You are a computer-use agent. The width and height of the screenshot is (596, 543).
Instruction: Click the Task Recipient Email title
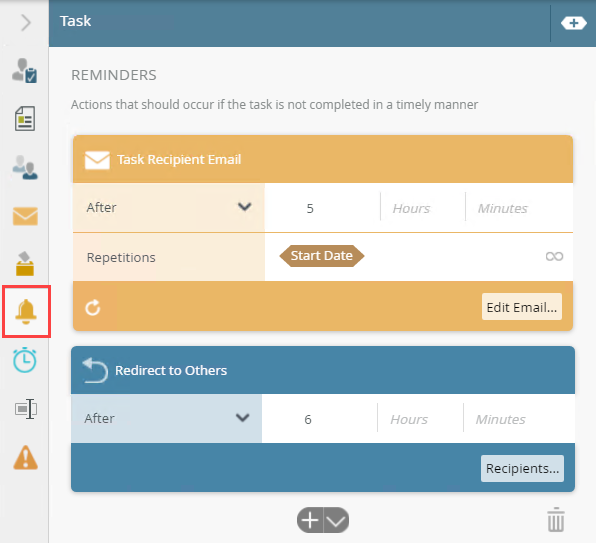point(179,160)
